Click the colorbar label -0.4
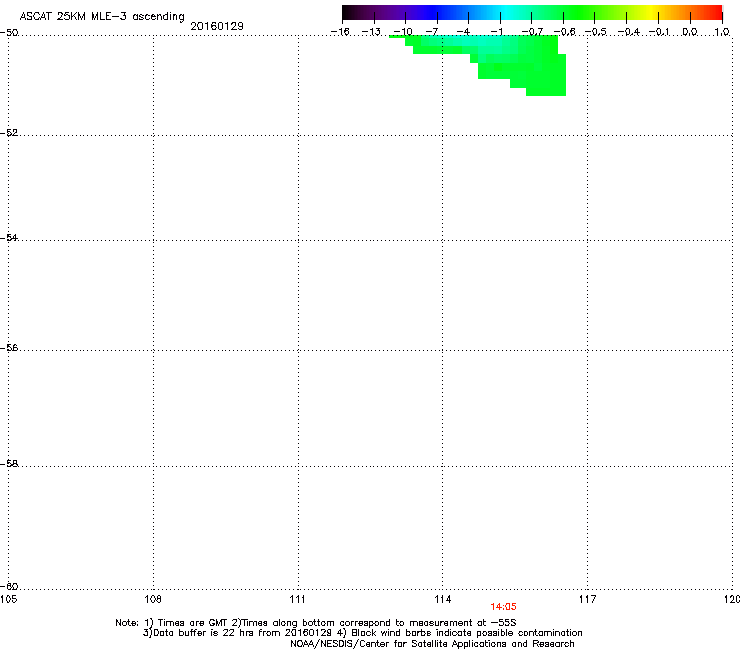Viewport: 740px width, 650px height. pos(629,32)
